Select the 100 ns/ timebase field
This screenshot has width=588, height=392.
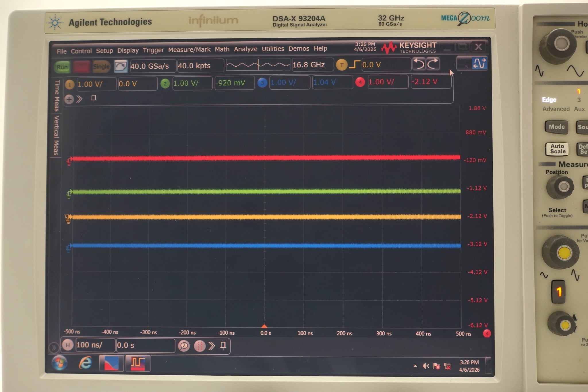coord(95,345)
